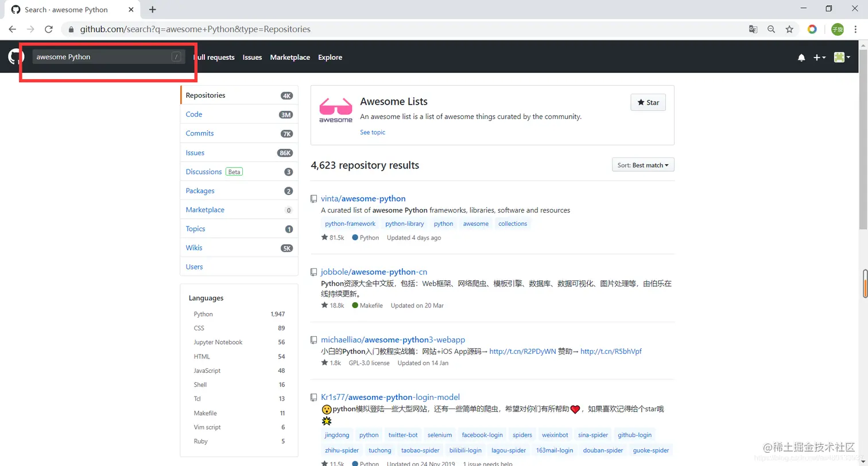The width and height of the screenshot is (868, 466).
Task: Filter by CSS language
Action: click(239, 328)
